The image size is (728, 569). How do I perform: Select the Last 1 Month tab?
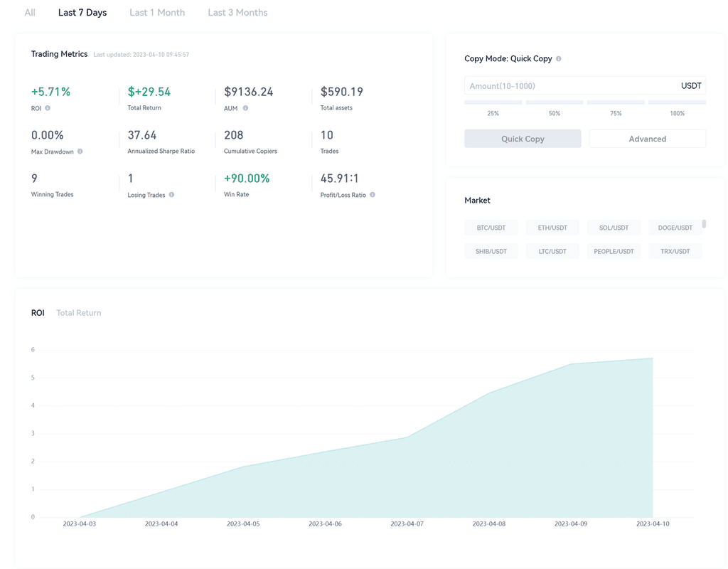157,13
